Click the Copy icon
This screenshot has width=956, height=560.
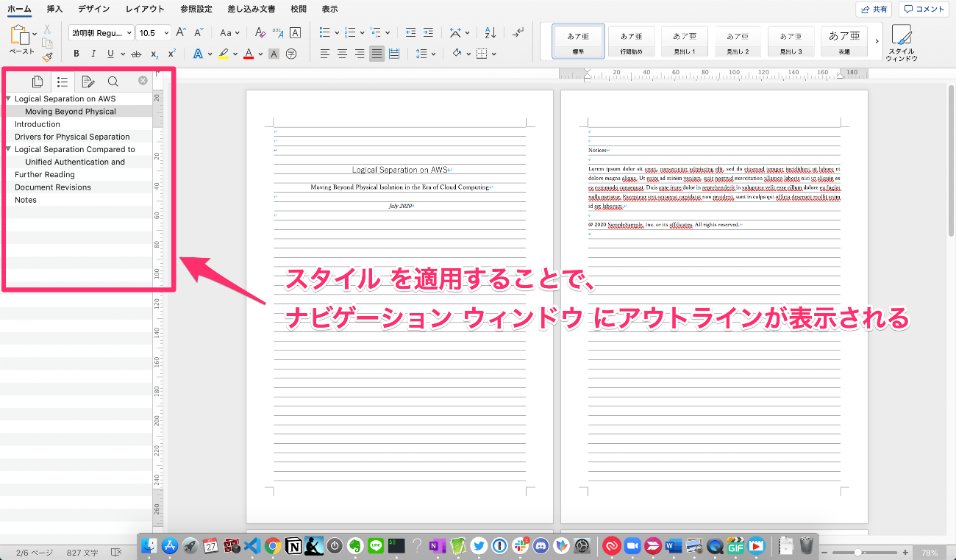click(47, 43)
